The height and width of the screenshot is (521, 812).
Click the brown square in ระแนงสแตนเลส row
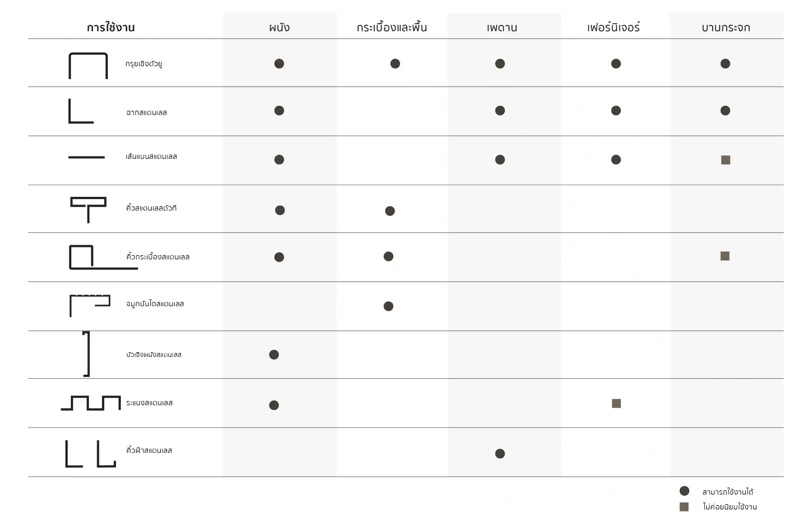click(x=616, y=404)
